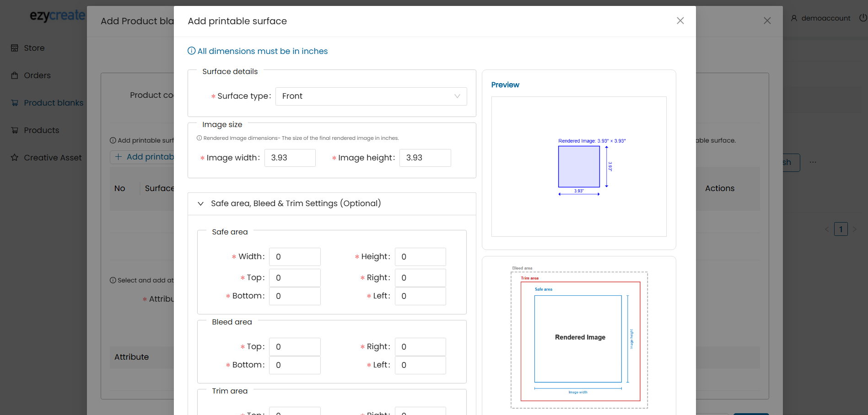Click the info icon beside dimensions notice
868x415 pixels.
click(x=192, y=51)
